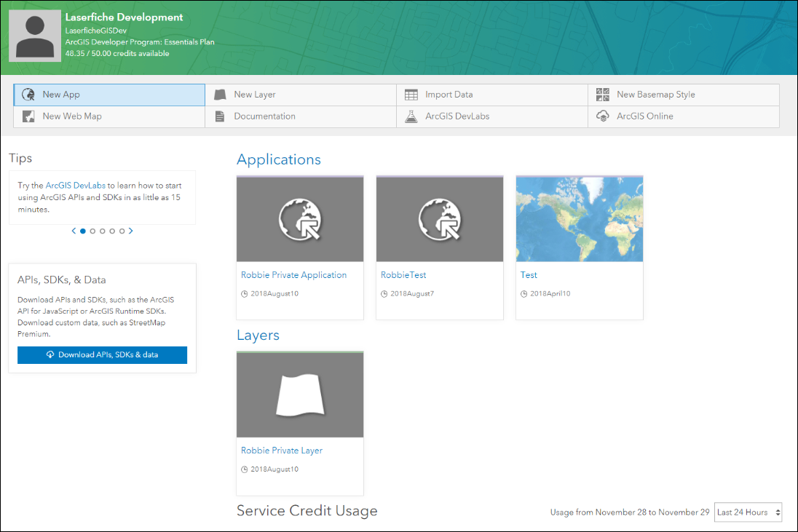Click the New Web Map icon
The image size is (798, 532).
click(x=28, y=116)
